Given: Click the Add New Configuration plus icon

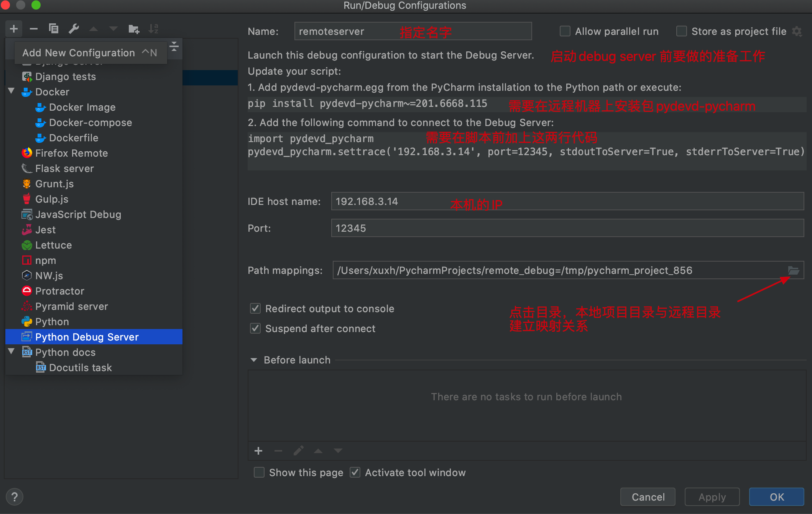Looking at the screenshot, I should [14, 29].
